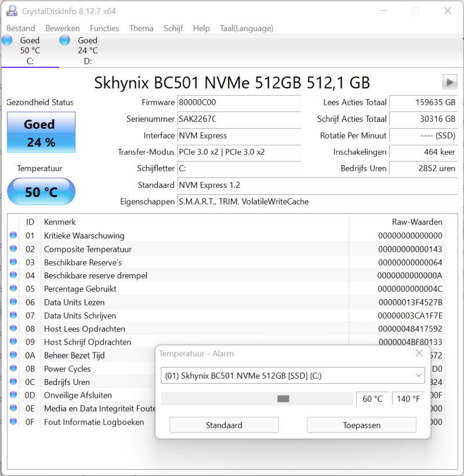Screen dimensions: 464x476
Task: Click the 50 °C temperature button
Action: coord(41,191)
